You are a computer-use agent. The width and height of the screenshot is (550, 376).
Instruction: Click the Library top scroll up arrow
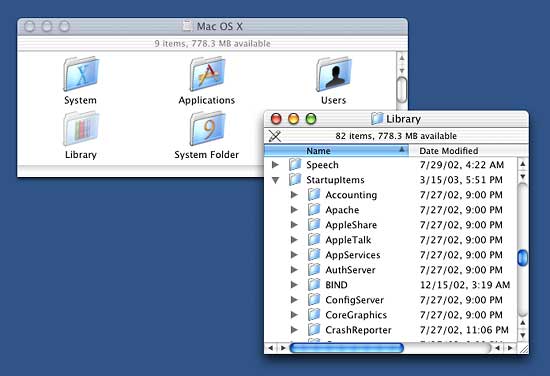tap(523, 164)
